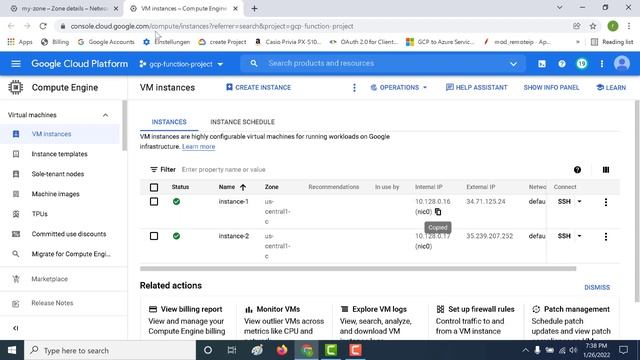Image resolution: width=640 pixels, height=360 pixels.
Task: Open SSH options arrow for instance-1
Action: (x=579, y=202)
